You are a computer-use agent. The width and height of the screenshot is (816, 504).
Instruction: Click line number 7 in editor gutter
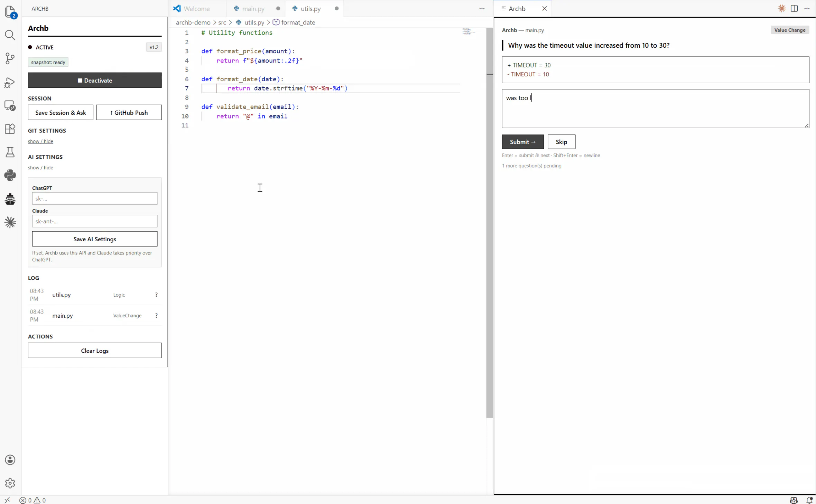(186, 88)
